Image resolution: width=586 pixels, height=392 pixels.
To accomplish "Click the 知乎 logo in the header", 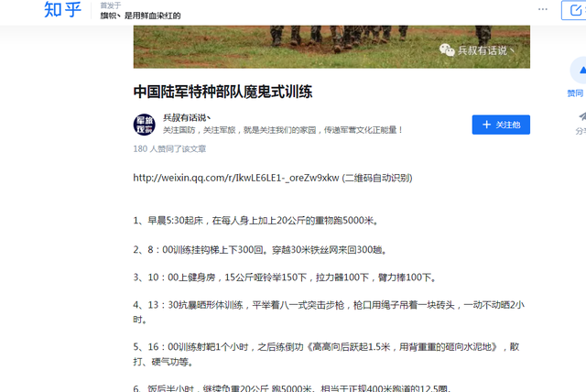I will [62, 11].
